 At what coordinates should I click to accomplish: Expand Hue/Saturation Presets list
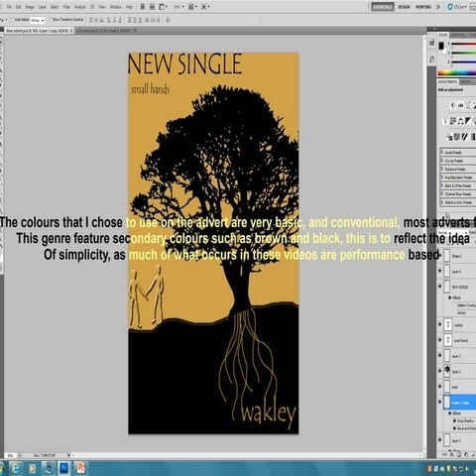point(442,178)
